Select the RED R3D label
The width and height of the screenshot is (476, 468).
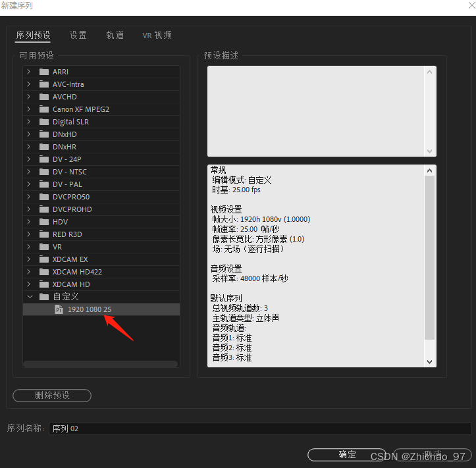67,234
